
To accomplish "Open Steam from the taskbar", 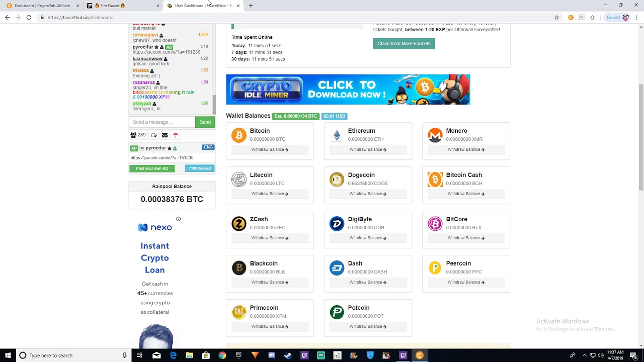I will [288, 355].
